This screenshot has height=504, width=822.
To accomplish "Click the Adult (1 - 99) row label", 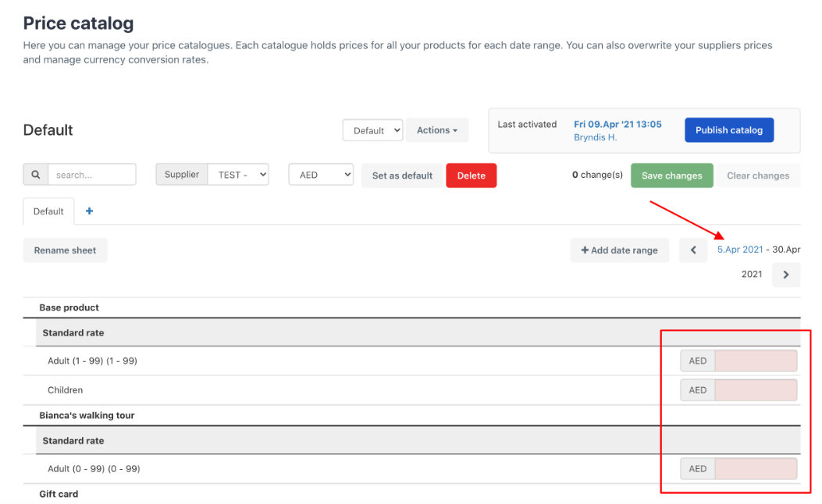I will point(92,361).
